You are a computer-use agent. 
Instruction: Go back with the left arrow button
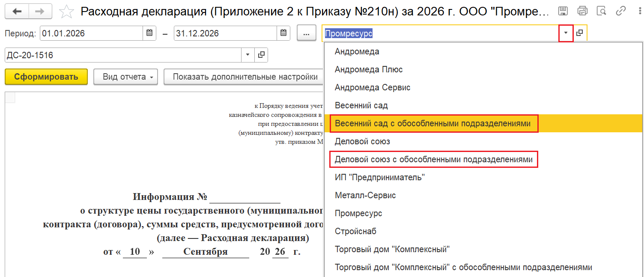point(17,12)
